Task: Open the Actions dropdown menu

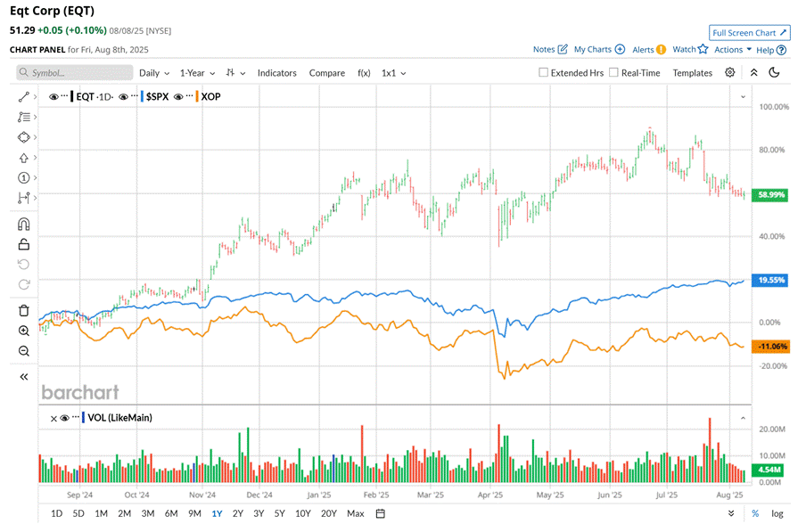Action: click(733, 50)
